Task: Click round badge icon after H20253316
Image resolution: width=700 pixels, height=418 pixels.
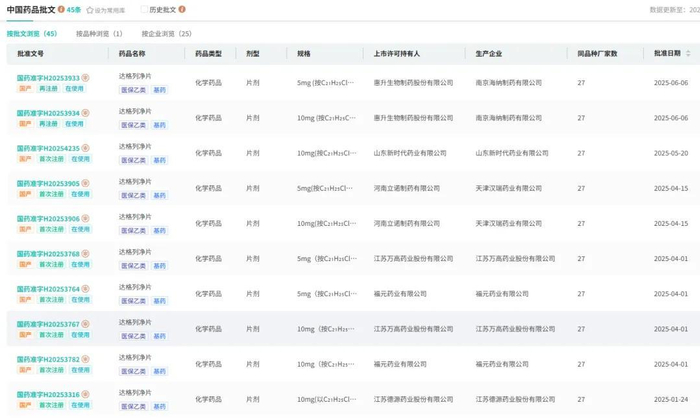Action: (x=85, y=394)
